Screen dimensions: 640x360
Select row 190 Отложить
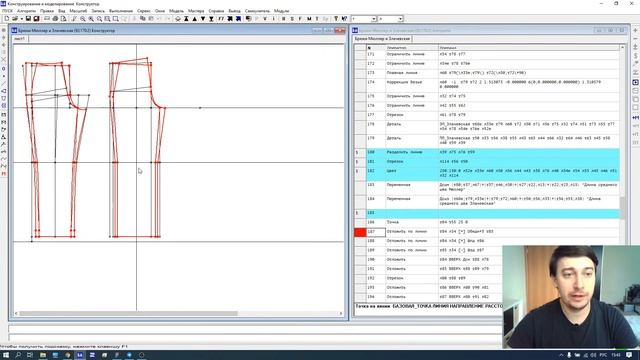[429, 260]
